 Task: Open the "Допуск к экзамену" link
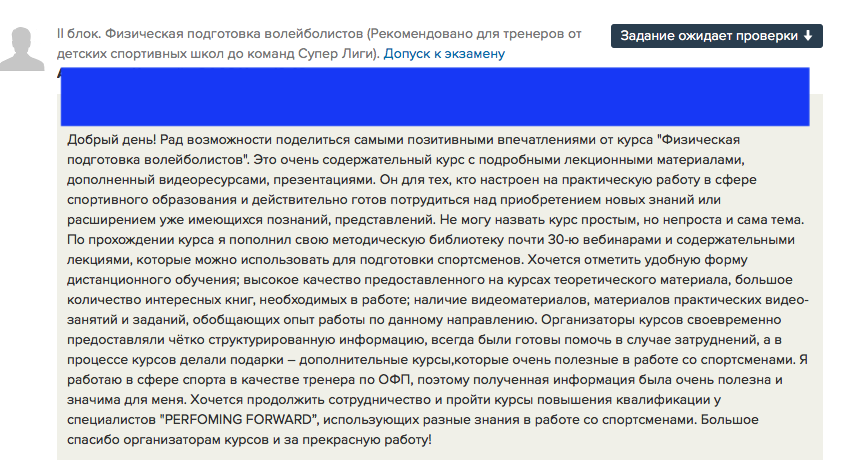pos(444,53)
